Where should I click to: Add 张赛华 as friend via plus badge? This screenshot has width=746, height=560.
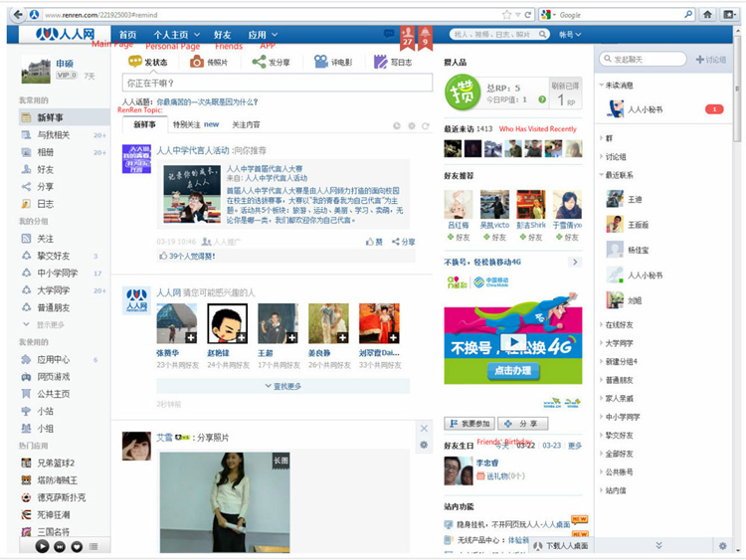coord(191,337)
